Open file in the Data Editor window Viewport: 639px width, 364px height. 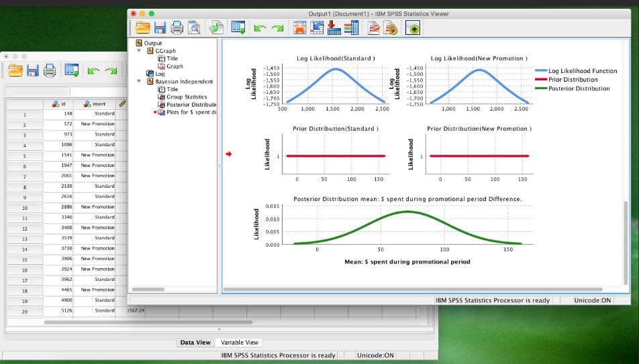(15, 70)
